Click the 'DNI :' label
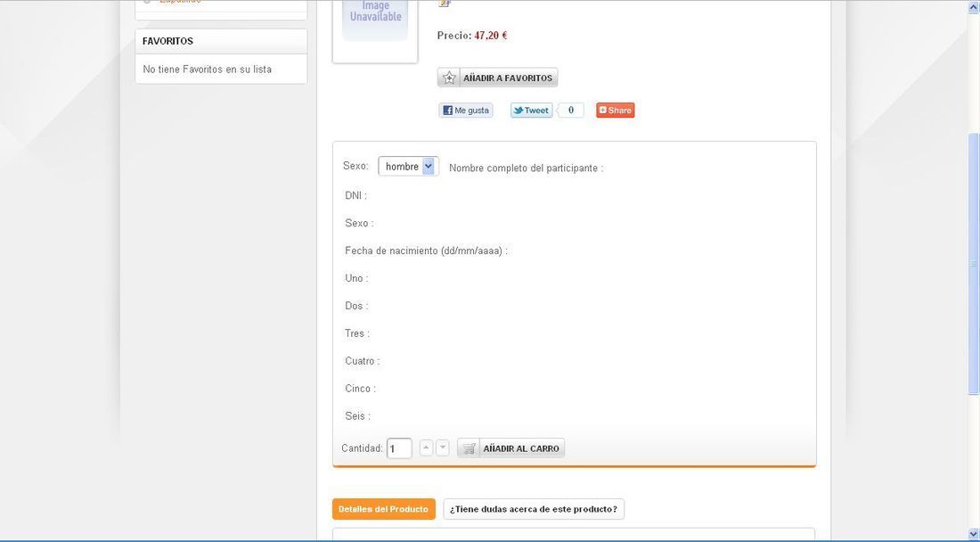Image resolution: width=980 pixels, height=542 pixels. pyautogui.click(x=355, y=195)
